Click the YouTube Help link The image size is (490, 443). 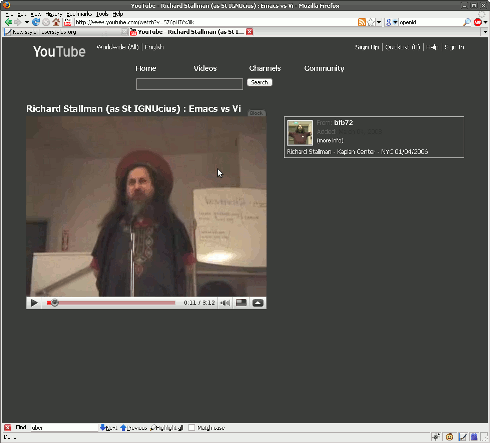coord(432,47)
